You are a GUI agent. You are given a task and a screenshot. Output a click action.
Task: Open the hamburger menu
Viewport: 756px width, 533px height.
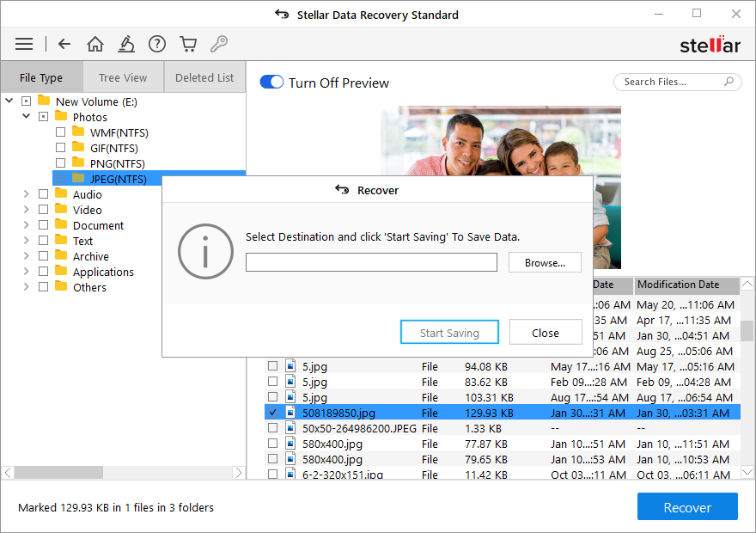[x=23, y=43]
